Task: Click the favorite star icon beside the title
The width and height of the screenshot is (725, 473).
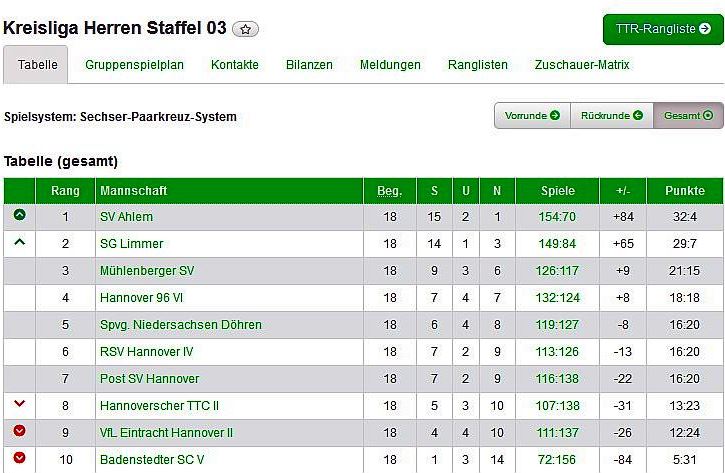Action: click(245, 30)
